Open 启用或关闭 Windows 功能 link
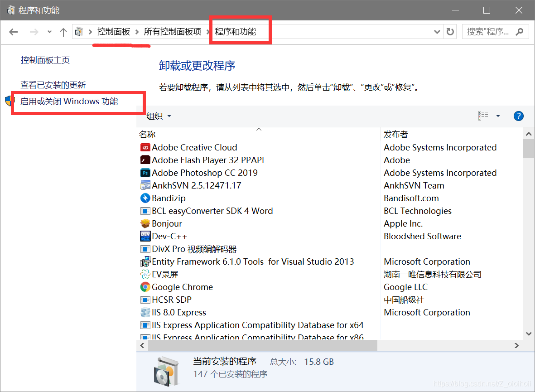Viewport: 535px width, 392px height. pos(69,102)
